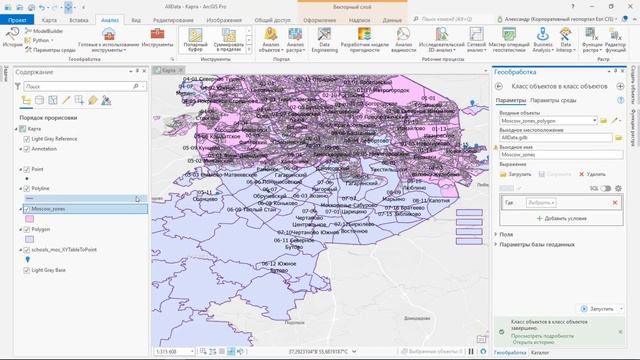
Task: Toggle Polyline layer visibility
Action: point(27,189)
